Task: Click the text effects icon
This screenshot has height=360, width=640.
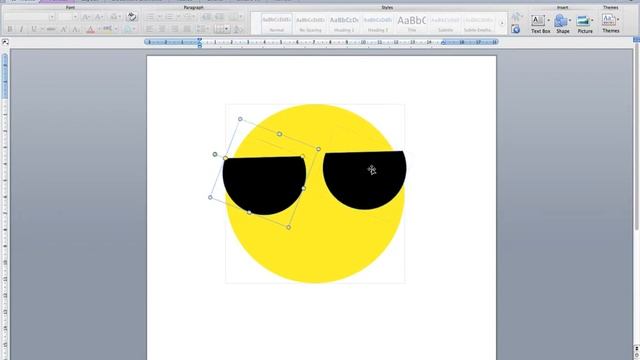Action: pos(128,29)
